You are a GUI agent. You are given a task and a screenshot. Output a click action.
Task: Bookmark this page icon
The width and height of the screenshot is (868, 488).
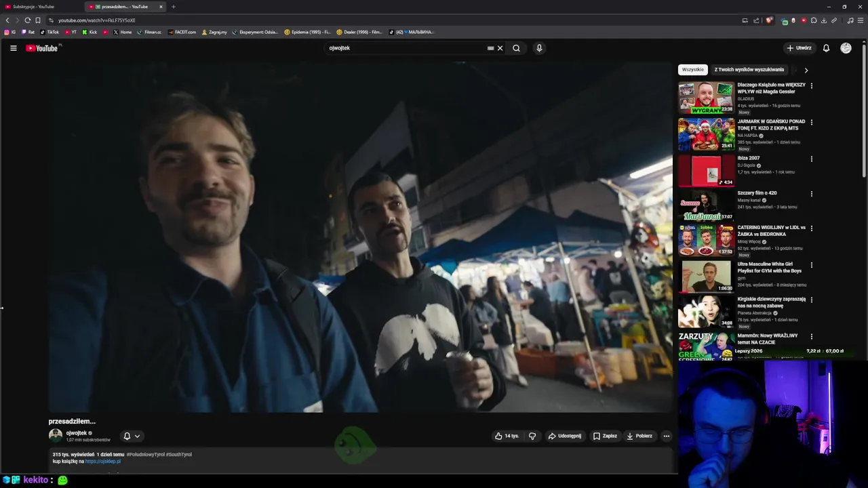(38, 20)
